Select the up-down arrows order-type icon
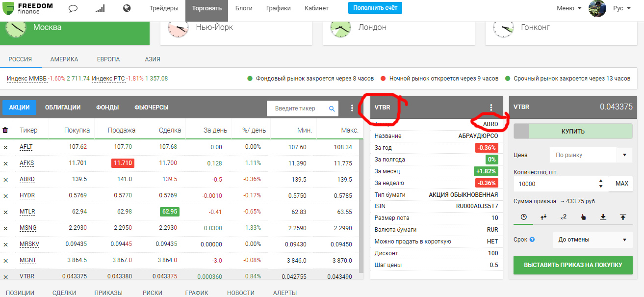 click(543, 216)
